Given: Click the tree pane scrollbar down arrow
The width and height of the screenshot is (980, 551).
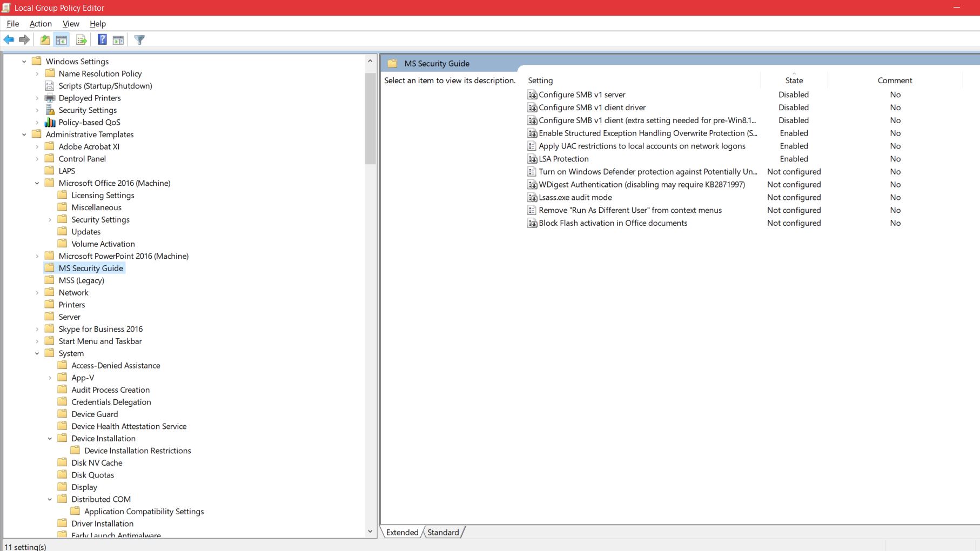Looking at the screenshot, I should (x=370, y=532).
